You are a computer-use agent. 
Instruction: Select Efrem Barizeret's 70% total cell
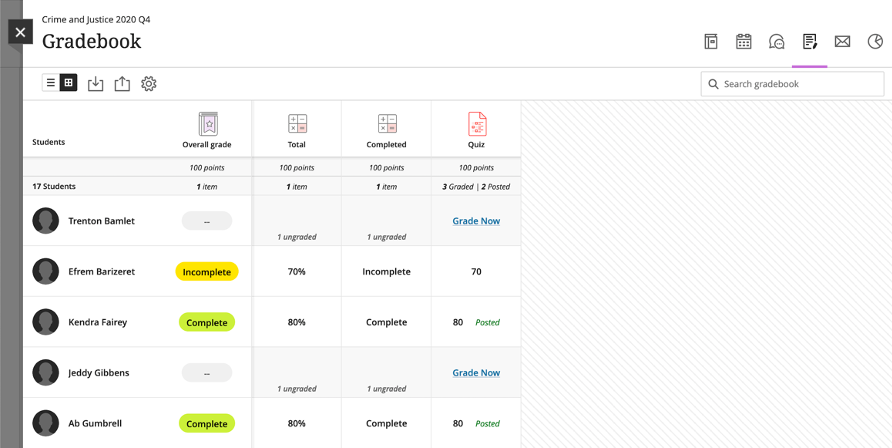[x=296, y=271]
